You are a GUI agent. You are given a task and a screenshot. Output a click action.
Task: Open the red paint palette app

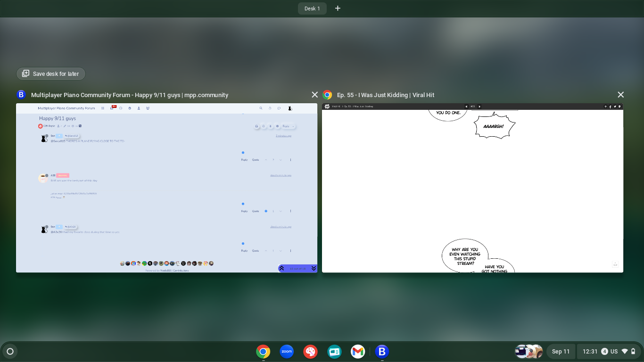tap(310, 352)
